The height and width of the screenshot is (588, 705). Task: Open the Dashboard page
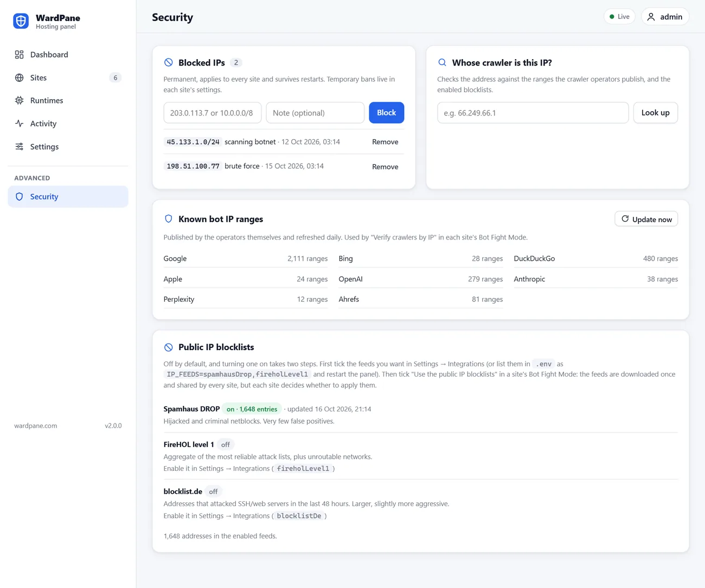[68, 55]
